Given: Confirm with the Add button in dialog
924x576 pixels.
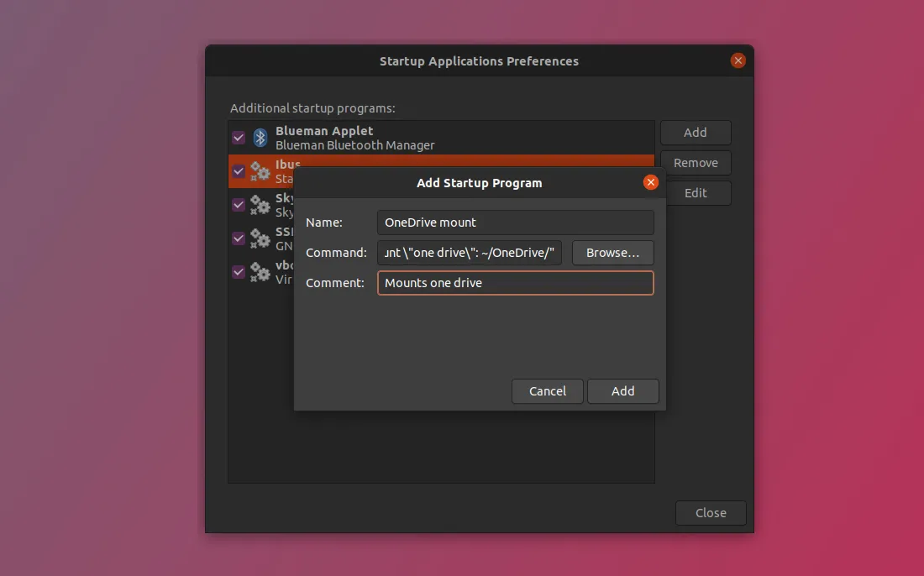Looking at the screenshot, I should (x=623, y=391).
